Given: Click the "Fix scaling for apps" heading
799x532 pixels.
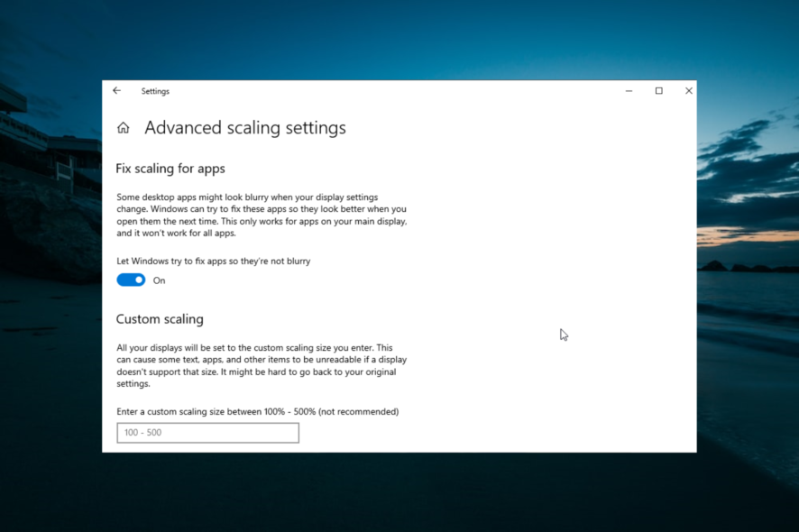Looking at the screenshot, I should [x=170, y=169].
